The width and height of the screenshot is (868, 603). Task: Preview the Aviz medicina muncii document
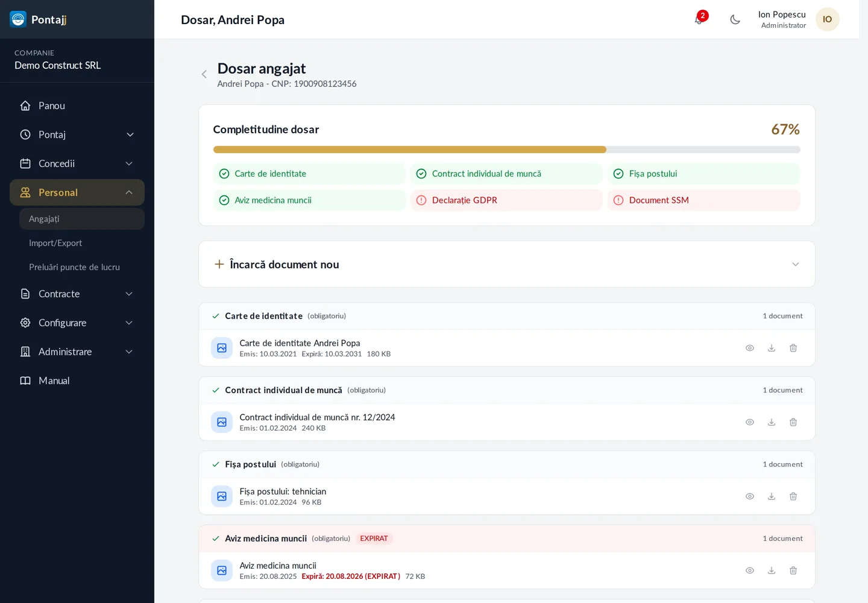(750, 570)
